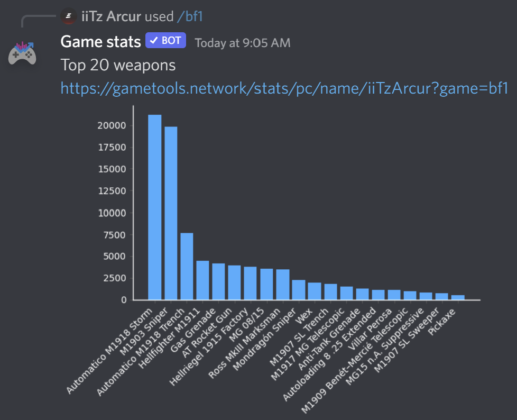517x420 pixels.
Task: Select the M1903 Sniper bar
Action: tap(171, 212)
